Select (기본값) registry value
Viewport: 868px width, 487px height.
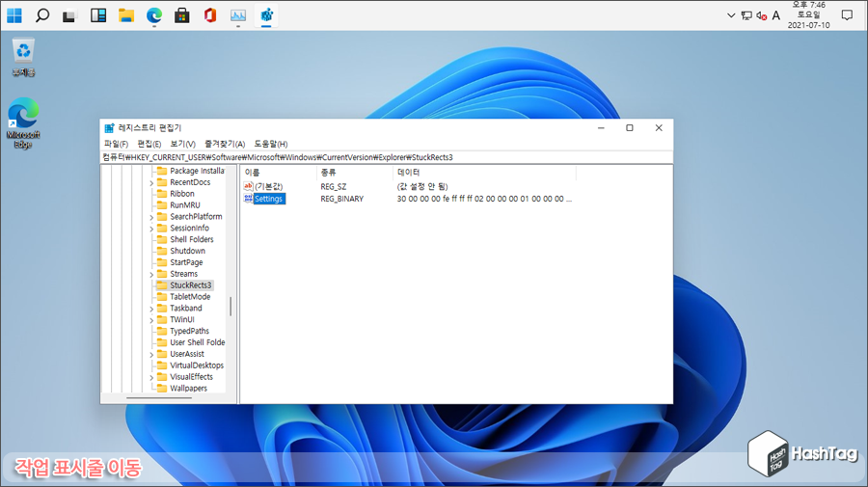point(269,186)
